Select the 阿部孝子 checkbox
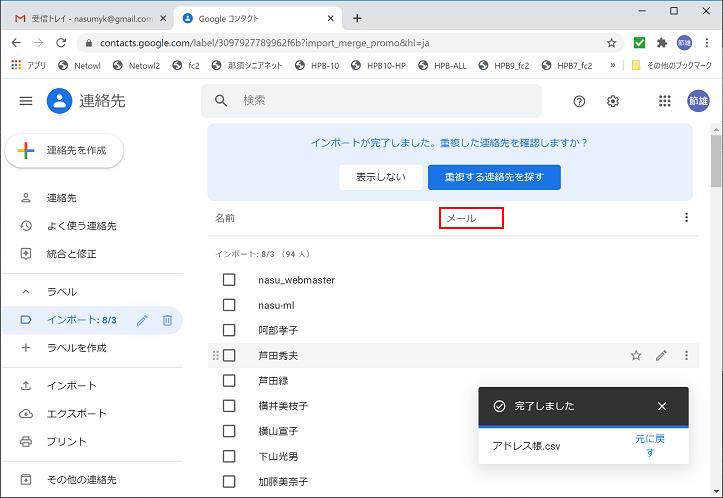Image resolution: width=723 pixels, height=498 pixels. (229, 330)
